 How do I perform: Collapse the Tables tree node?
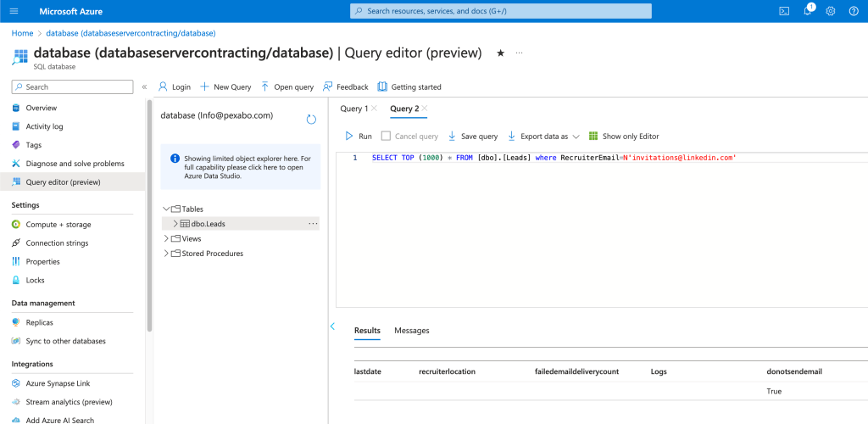(166, 209)
